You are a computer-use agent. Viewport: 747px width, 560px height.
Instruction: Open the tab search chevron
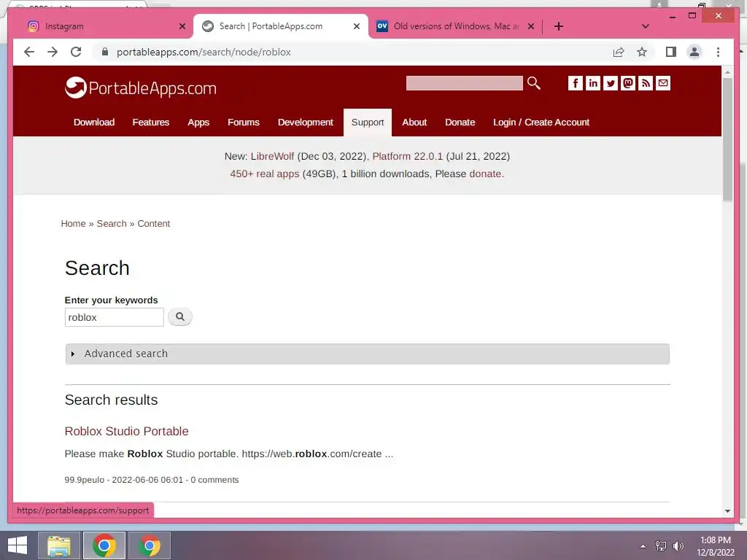[646, 26]
